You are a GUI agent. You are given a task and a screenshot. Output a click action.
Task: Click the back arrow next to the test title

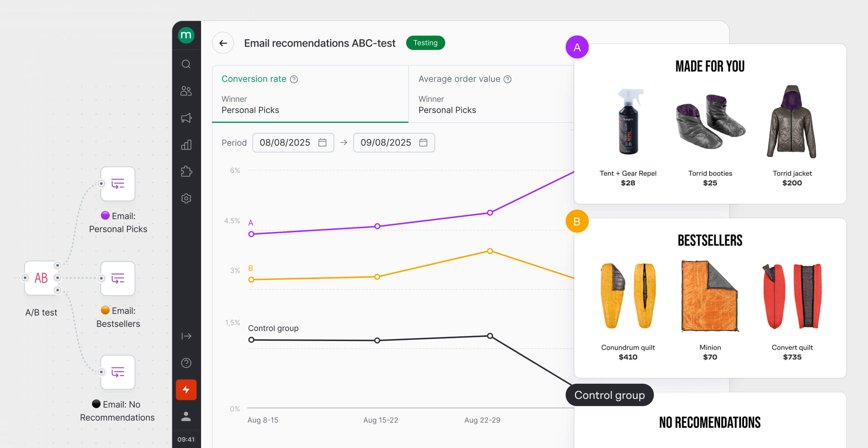223,43
